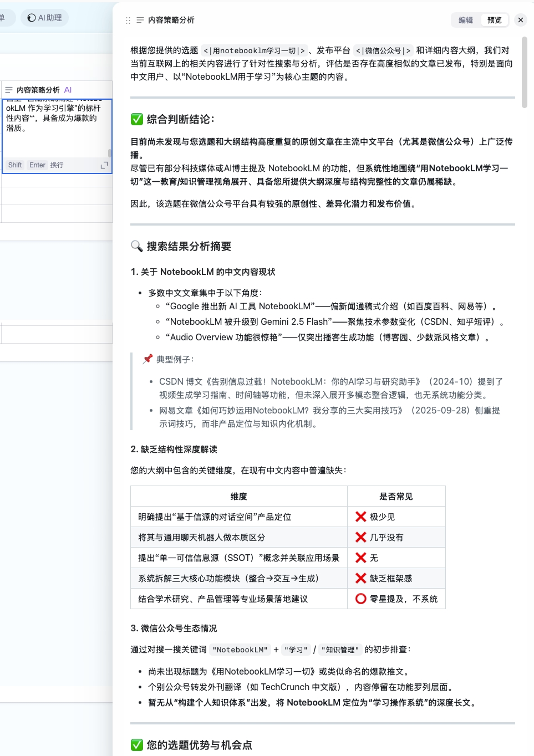Click the green checkmark beside 综合判断结论
The width and height of the screenshot is (534, 756).
click(136, 119)
